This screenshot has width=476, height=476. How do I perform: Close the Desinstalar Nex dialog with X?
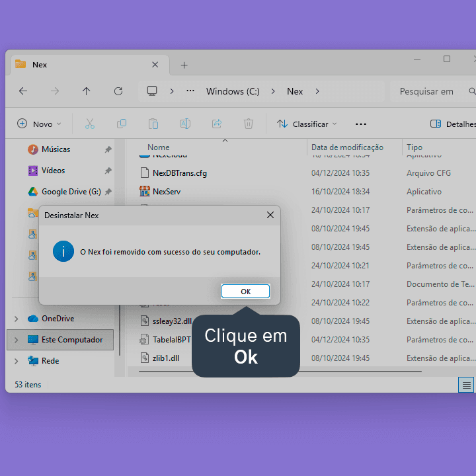(270, 216)
